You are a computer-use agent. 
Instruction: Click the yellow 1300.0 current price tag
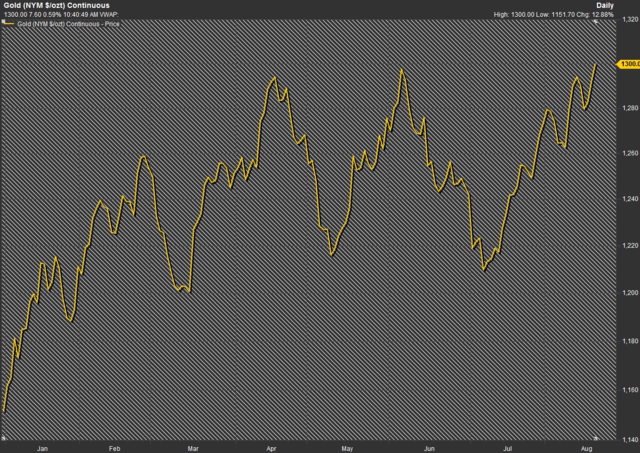click(x=629, y=64)
